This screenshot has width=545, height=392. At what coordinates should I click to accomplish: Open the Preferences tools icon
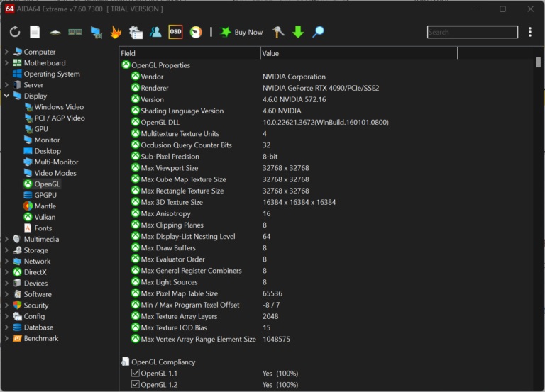[x=278, y=32]
